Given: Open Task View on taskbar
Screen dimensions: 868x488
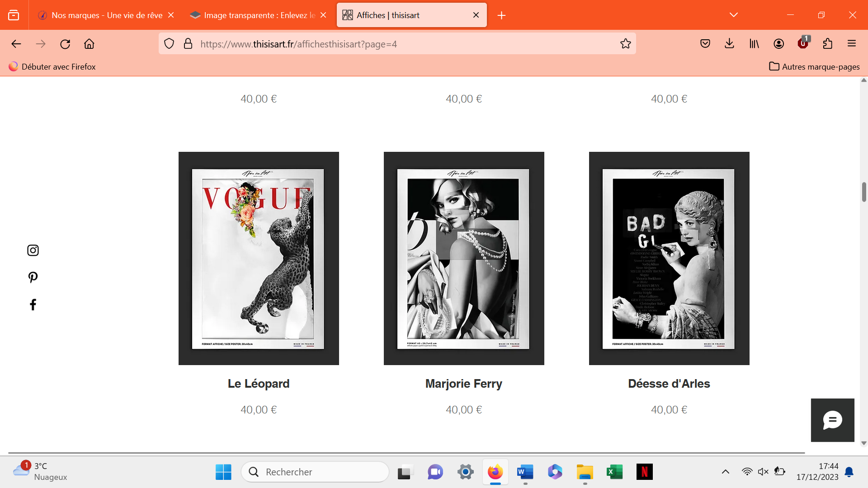Looking at the screenshot, I should [405, 472].
